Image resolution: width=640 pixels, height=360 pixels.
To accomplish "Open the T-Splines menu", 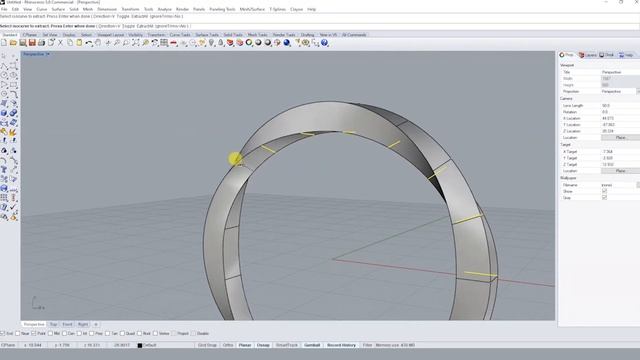I will (x=277, y=9).
